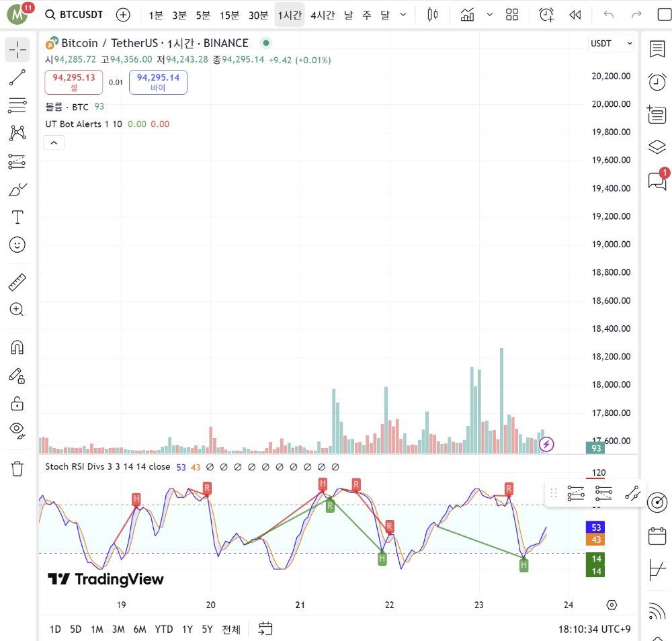Select the YTD date range
The image size is (672, 641).
[x=164, y=629]
